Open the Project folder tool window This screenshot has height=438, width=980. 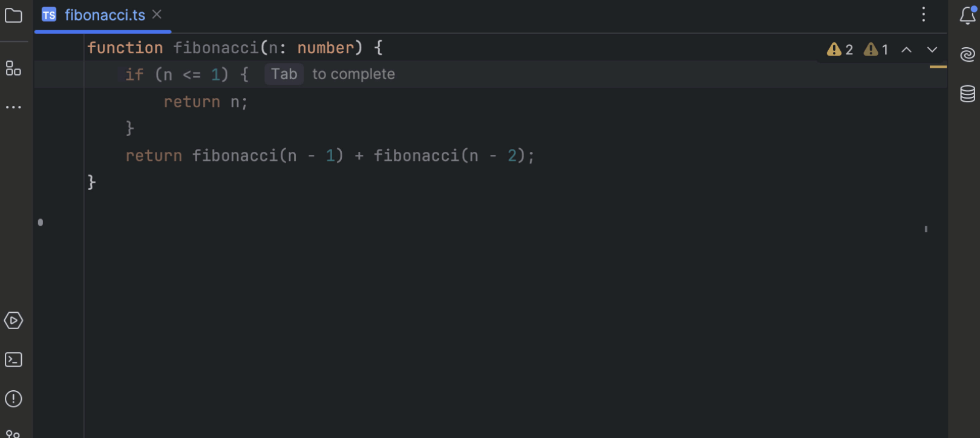click(x=13, y=16)
